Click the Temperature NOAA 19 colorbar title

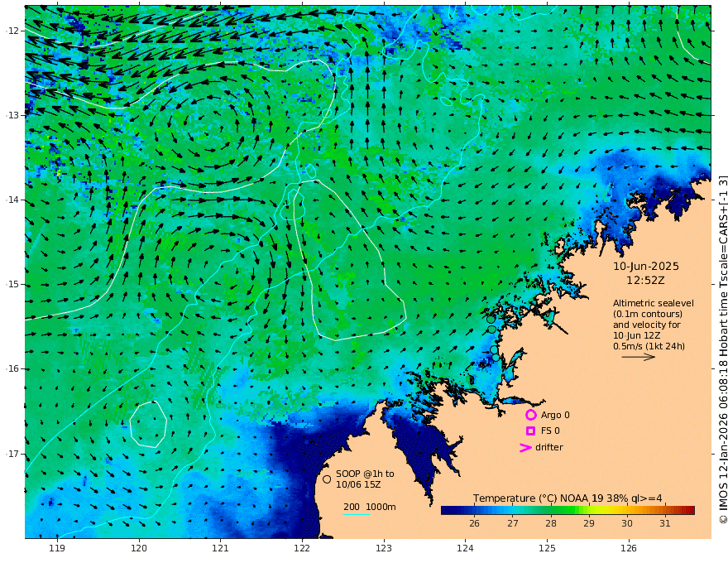coord(568,498)
